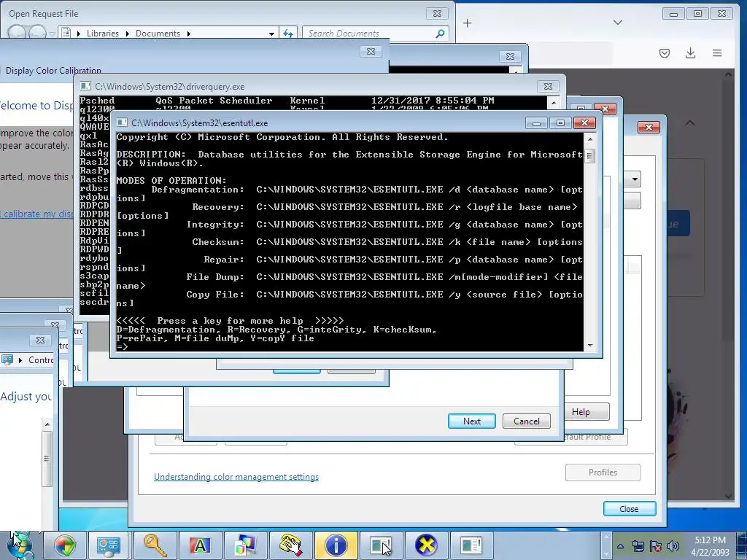Click Cancel in the wizard dialog
747x560 pixels.
click(x=527, y=421)
